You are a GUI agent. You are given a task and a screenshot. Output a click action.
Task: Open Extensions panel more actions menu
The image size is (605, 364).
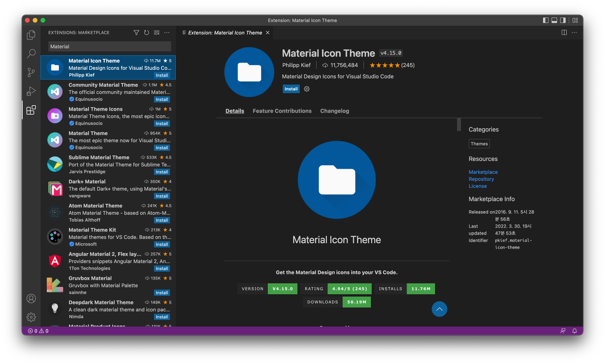coord(167,33)
